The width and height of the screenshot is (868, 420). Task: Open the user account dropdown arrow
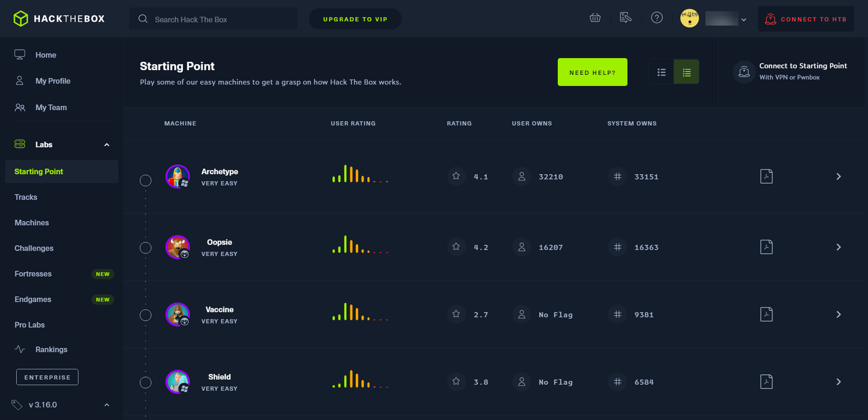[744, 20]
